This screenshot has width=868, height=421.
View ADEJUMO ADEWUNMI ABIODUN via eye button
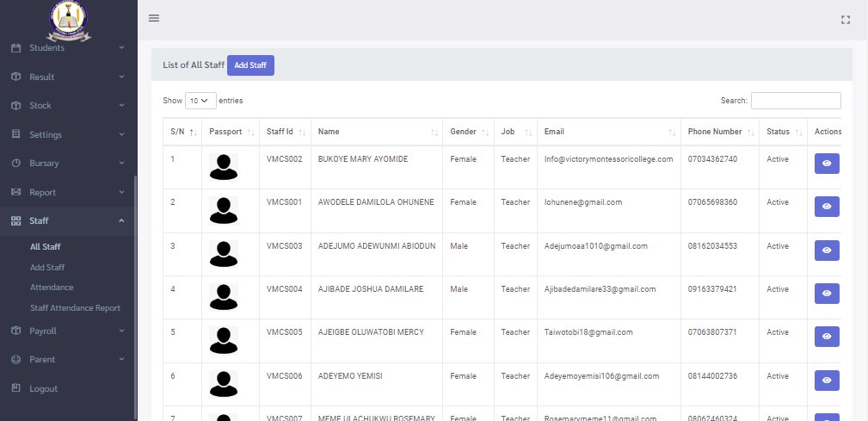(827, 251)
